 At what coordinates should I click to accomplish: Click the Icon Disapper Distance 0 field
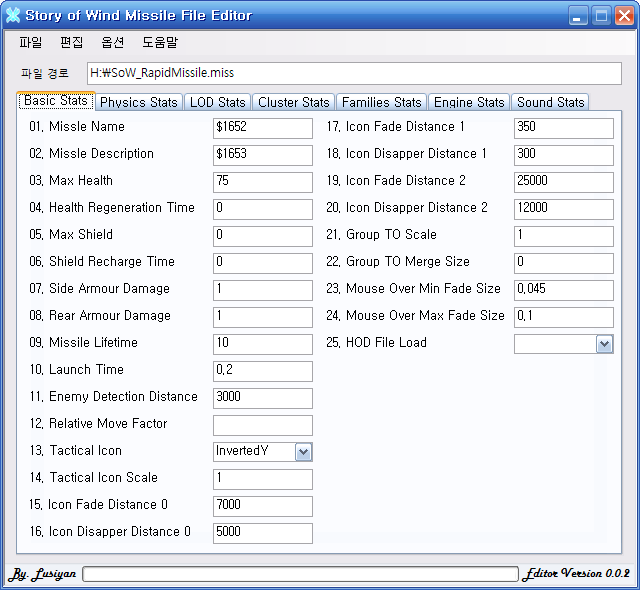point(263,533)
